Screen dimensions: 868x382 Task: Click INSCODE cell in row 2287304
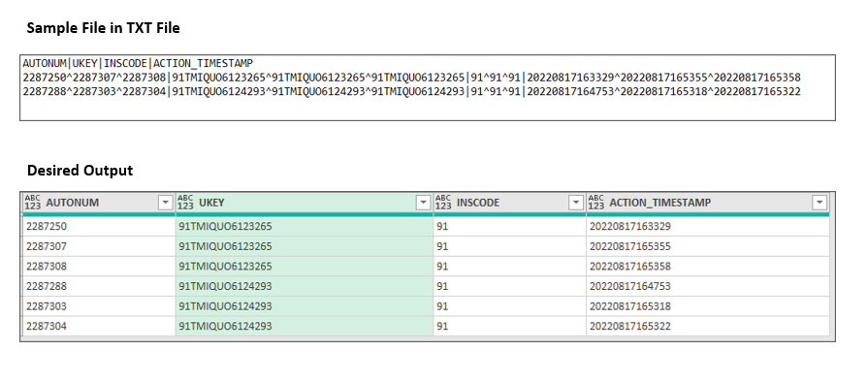point(510,326)
